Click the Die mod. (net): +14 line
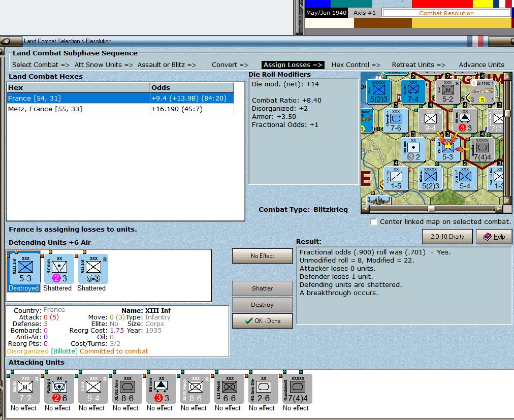The height and width of the screenshot is (420, 514). [285, 84]
